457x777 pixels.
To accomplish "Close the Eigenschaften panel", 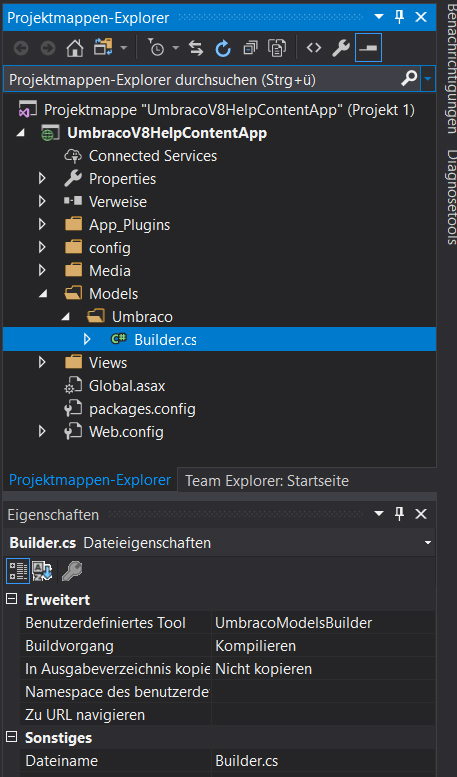I will pos(421,514).
